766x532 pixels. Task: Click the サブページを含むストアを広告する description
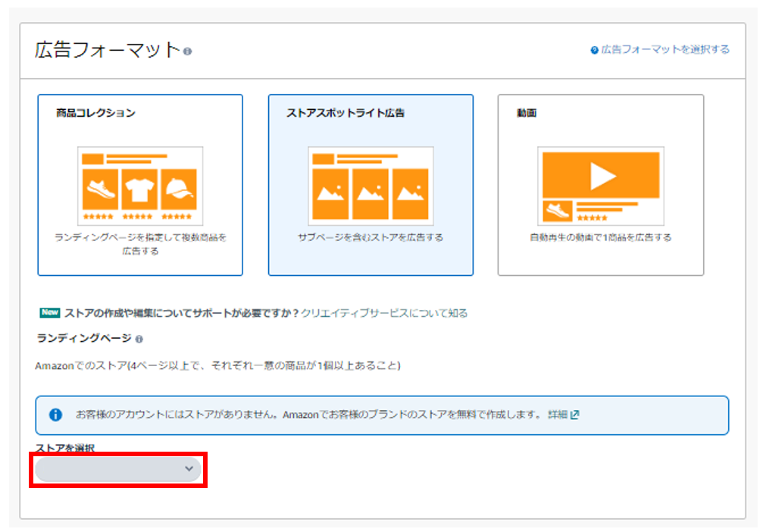[x=370, y=237]
